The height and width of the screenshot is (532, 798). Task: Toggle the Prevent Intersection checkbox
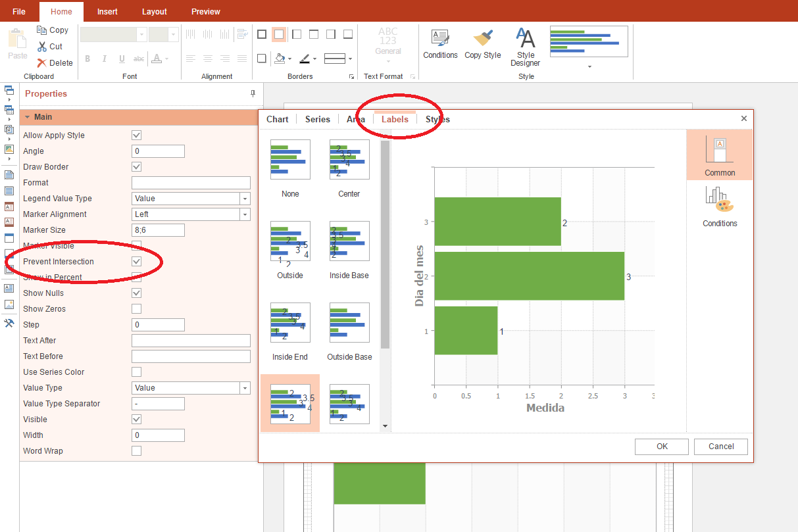click(137, 262)
